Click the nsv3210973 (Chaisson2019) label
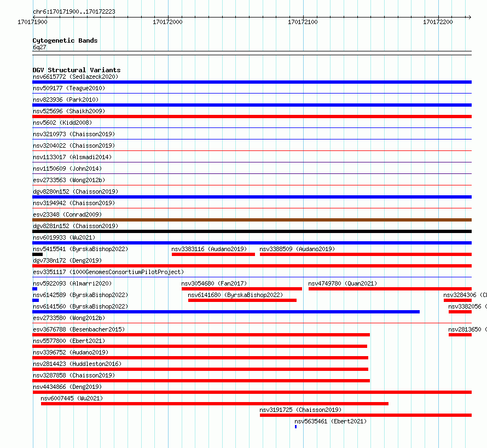487x448 pixels. tap(74, 134)
